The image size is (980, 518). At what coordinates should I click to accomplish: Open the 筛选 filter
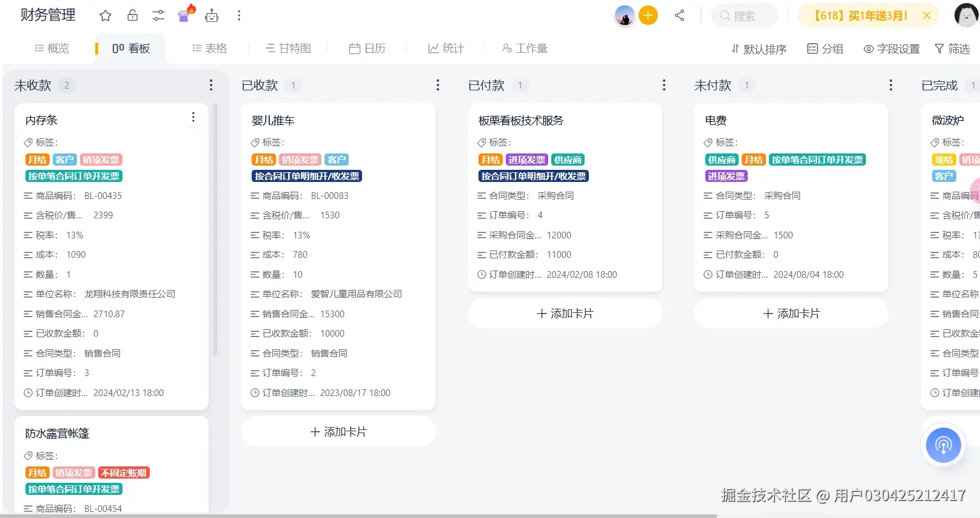[x=952, y=49]
